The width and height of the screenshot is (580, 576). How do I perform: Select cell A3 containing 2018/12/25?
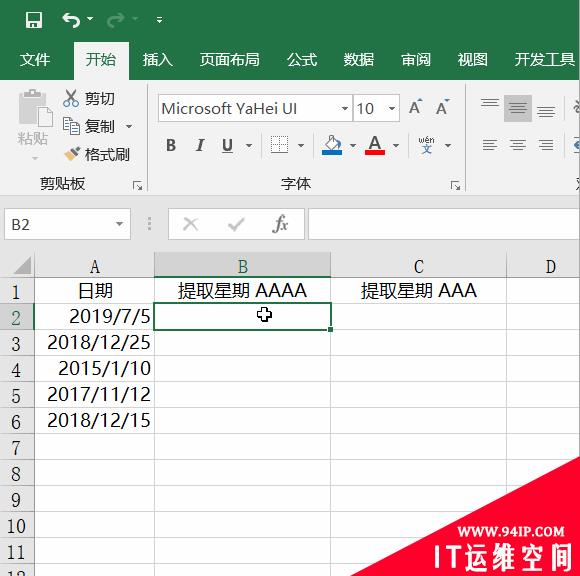pos(94,343)
